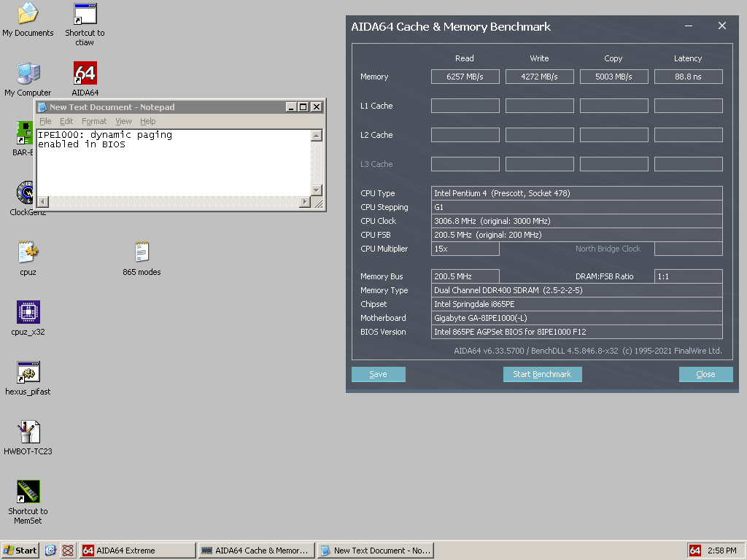Click the Internet Explorer quick launch icon
The image size is (747, 560).
pyautogui.click(x=50, y=551)
